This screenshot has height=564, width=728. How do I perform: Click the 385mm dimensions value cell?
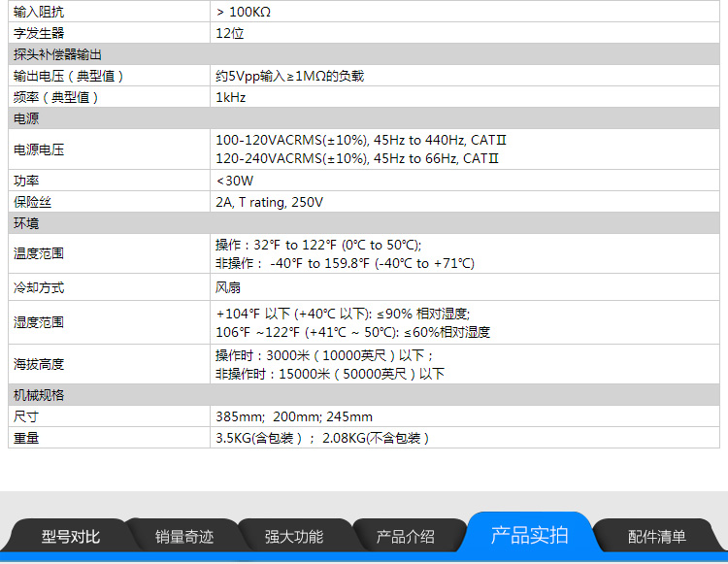(293, 416)
